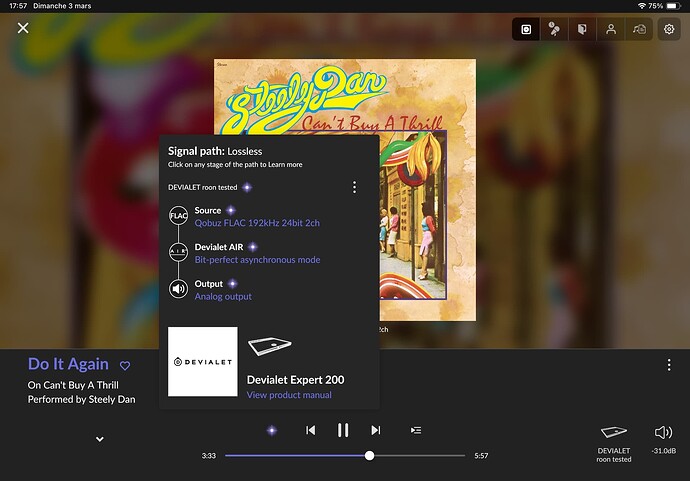Open volume control at -31.0dB
Image resolution: width=690 pixels, height=481 pixels.
[x=664, y=439]
